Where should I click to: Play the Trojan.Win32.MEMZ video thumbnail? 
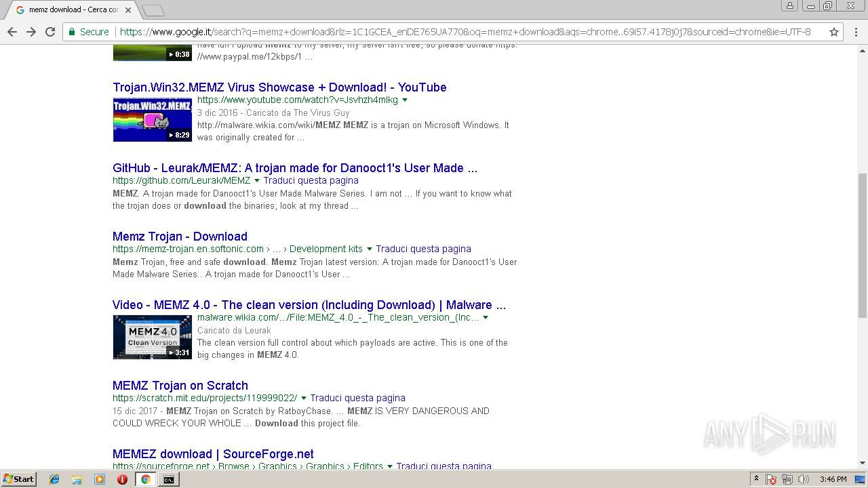(153, 120)
